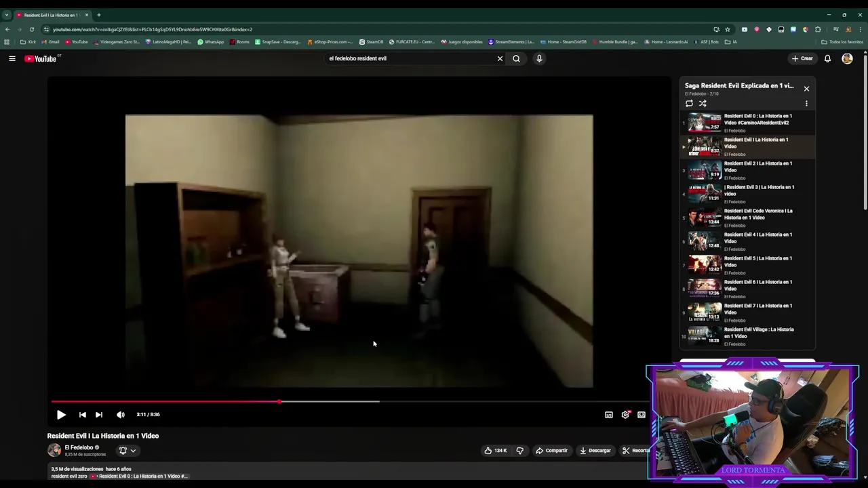Bookmark this page with star icon
Screen dimensions: 868x488
point(728,29)
